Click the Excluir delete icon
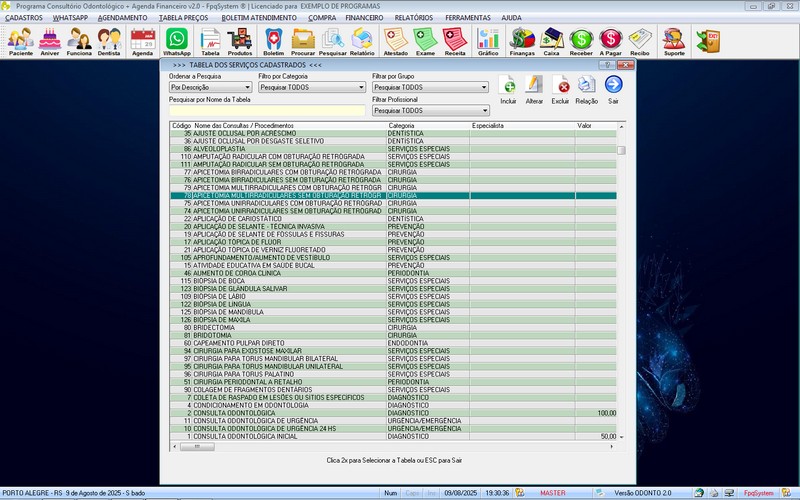Viewport: 800px width, 500px height. click(x=561, y=89)
